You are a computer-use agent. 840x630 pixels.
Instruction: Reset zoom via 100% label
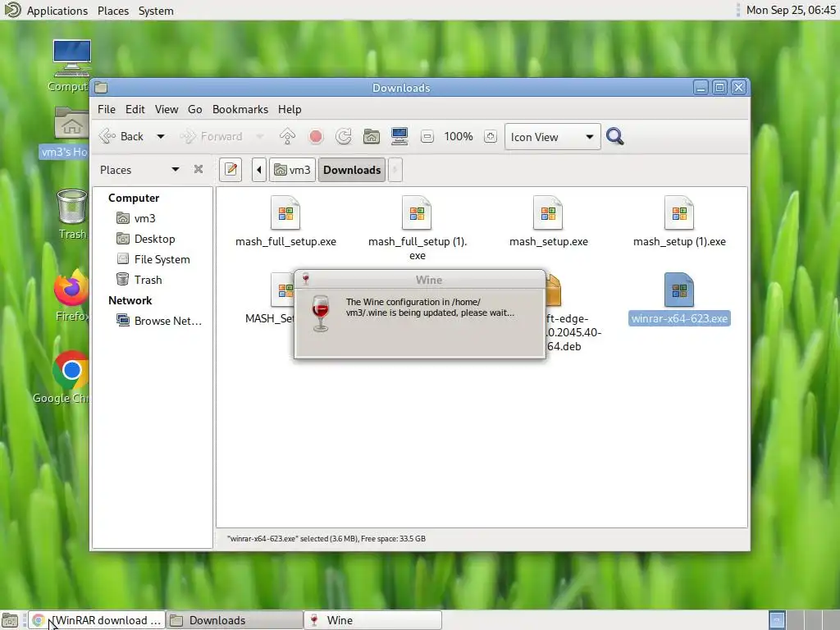[459, 137]
